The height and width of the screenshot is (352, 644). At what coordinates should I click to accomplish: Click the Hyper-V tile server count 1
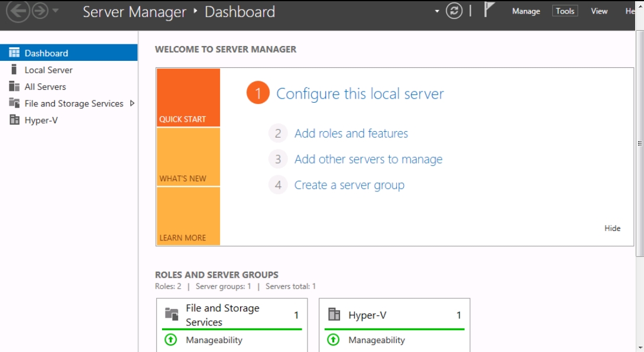pyautogui.click(x=459, y=315)
